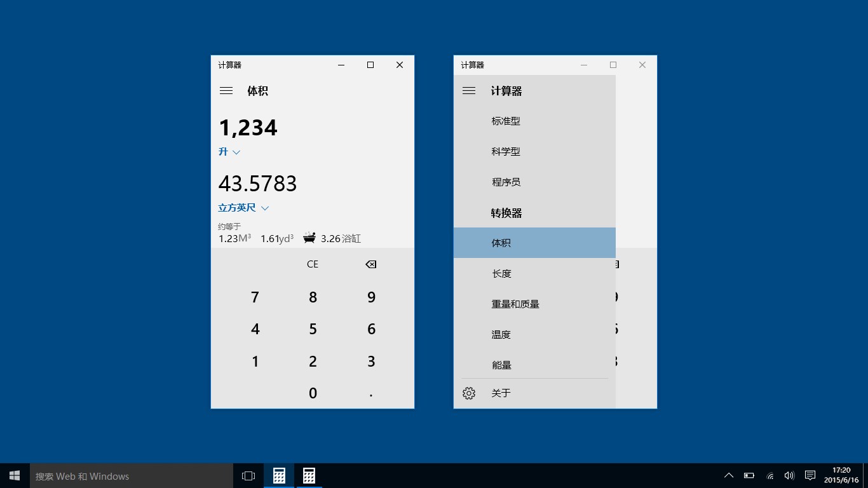
Task: Click the bathtub icon near 3.26 浴缸
Action: tap(309, 238)
